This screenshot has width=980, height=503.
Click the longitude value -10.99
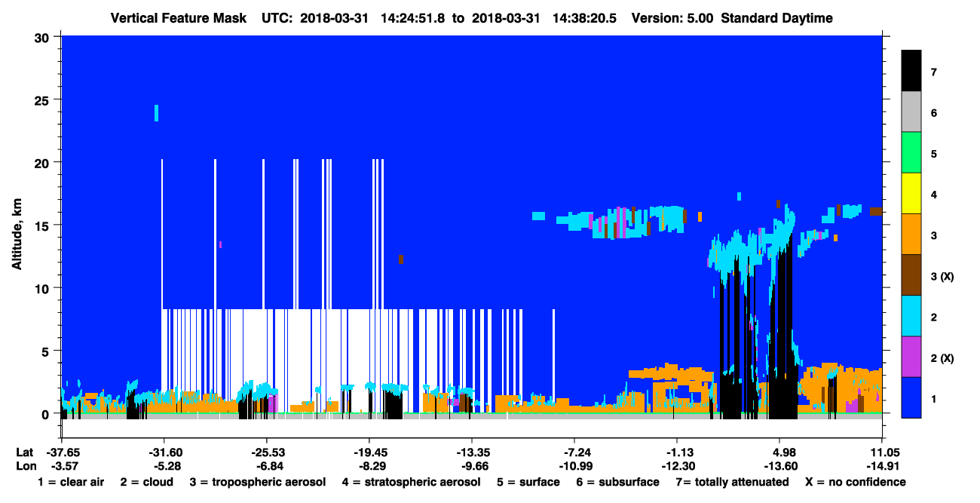574,466
